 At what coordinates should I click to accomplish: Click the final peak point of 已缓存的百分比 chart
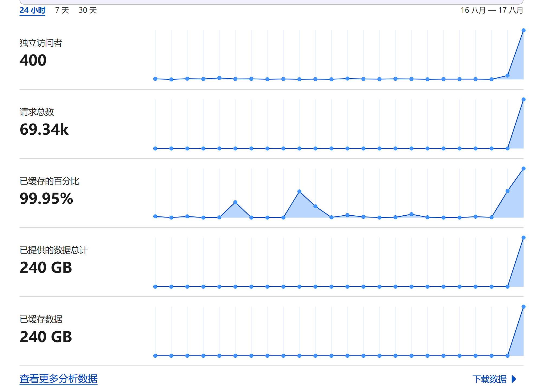[x=524, y=169]
